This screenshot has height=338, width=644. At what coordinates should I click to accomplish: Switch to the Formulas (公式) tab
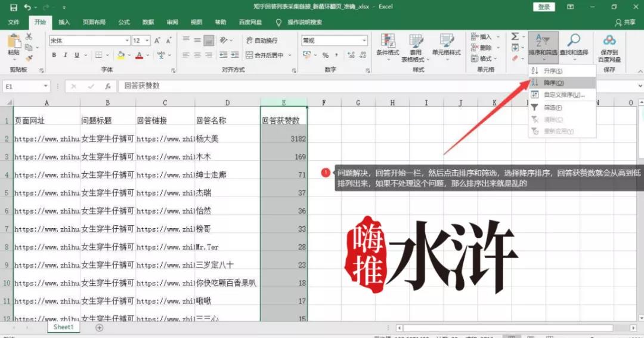coord(123,22)
